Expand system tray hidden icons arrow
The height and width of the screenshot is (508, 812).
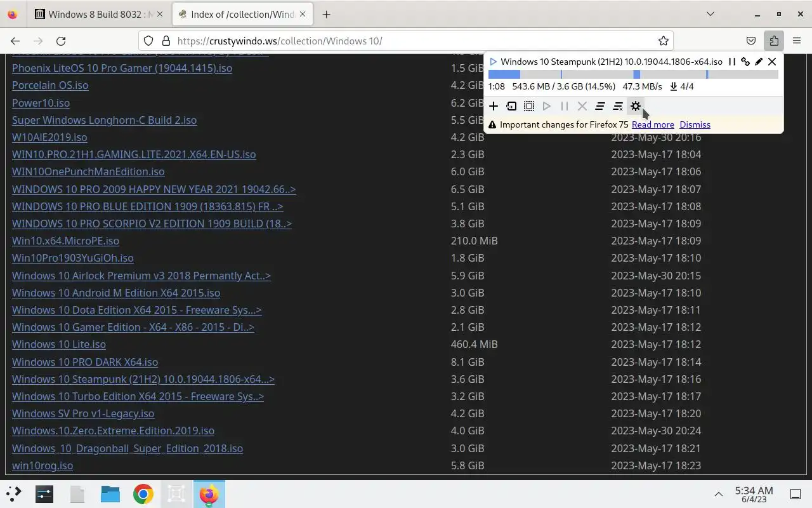pyautogui.click(x=718, y=494)
